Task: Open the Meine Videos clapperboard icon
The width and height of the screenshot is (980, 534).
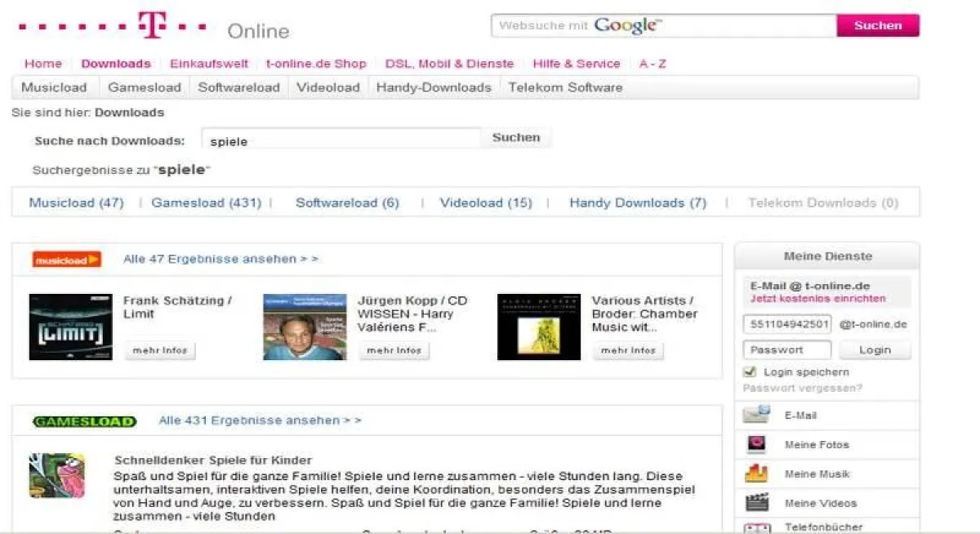Action: [756, 503]
